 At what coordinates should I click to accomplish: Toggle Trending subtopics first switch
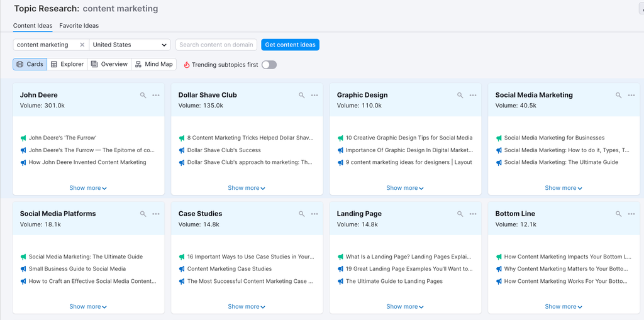[x=269, y=65]
